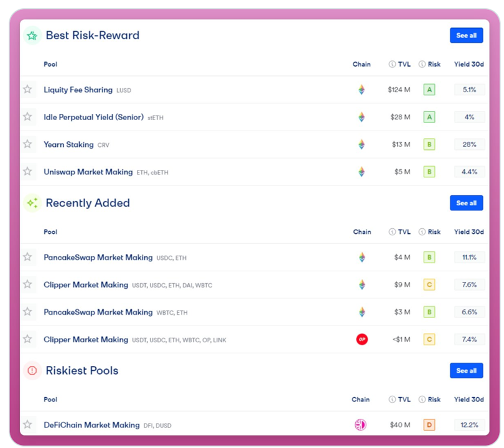Toggle favorite on Uniswap Market Making
This screenshot has width=504, height=448.
[27, 171]
